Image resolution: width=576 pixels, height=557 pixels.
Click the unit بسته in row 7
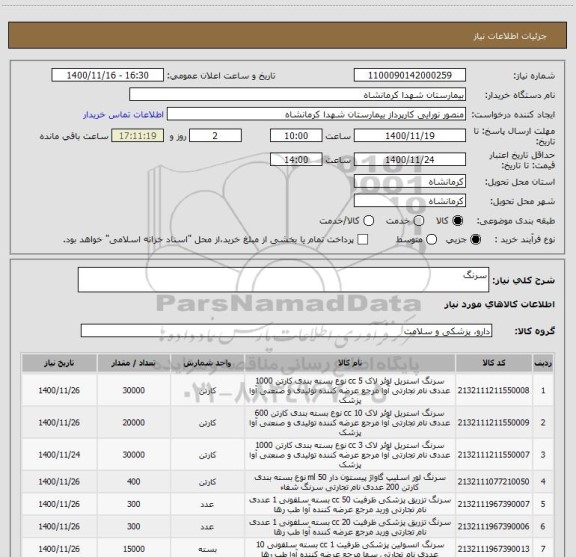207,549
